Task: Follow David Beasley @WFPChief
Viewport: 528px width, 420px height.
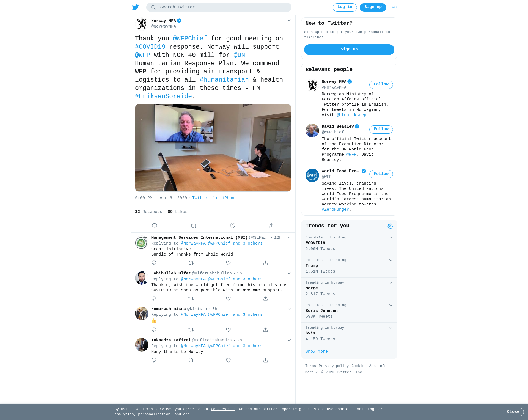Action: click(x=381, y=129)
